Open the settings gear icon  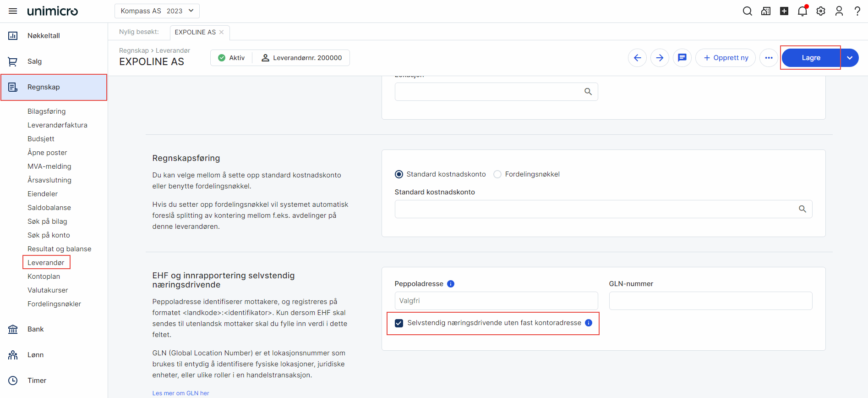(x=820, y=11)
